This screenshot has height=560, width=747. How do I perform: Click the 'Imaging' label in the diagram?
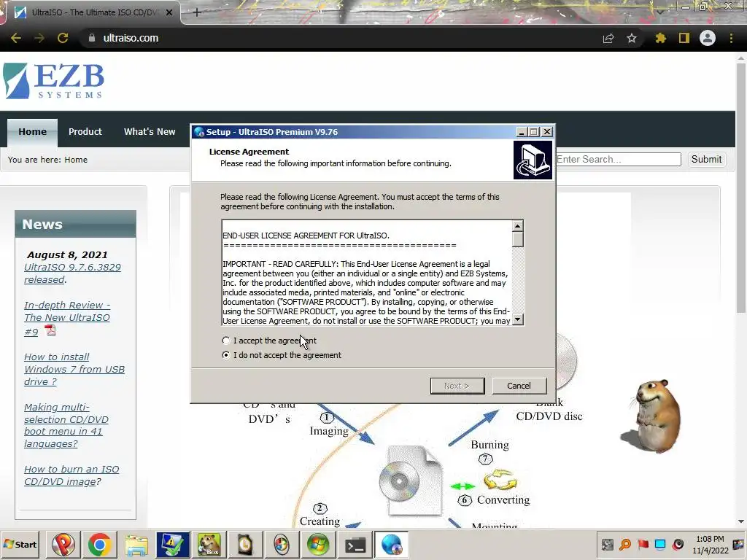pyautogui.click(x=329, y=431)
